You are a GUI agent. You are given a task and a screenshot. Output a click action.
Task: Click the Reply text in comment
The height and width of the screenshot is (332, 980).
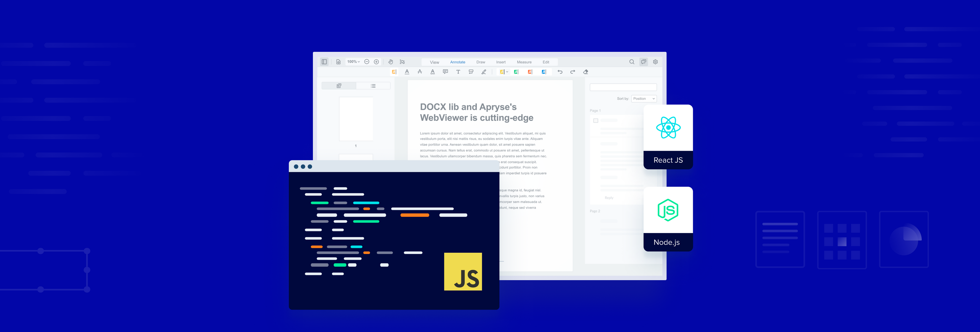[609, 198]
